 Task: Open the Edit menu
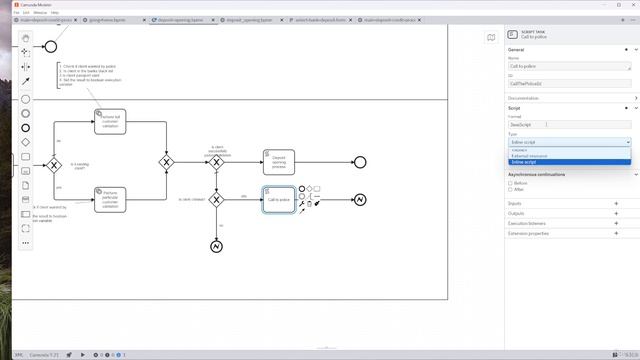(26, 13)
